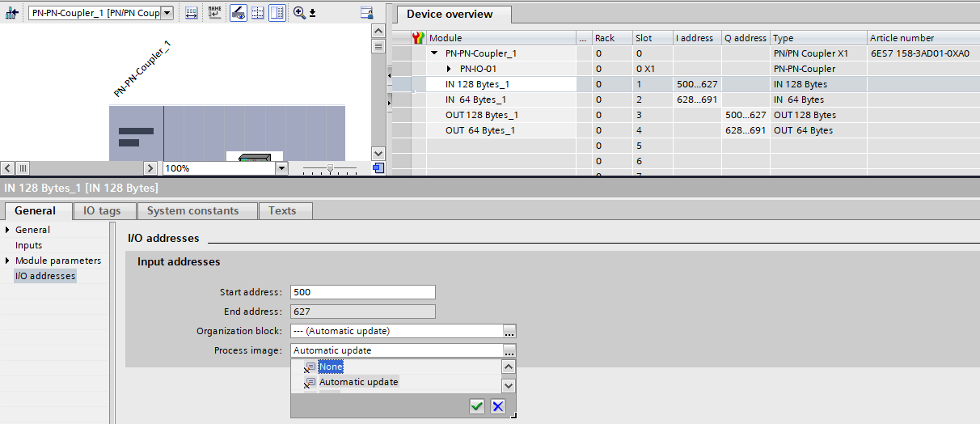The width and height of the screenshot is (980, 424).
Task: Click the show address labels icon
Action: (192, 13)
